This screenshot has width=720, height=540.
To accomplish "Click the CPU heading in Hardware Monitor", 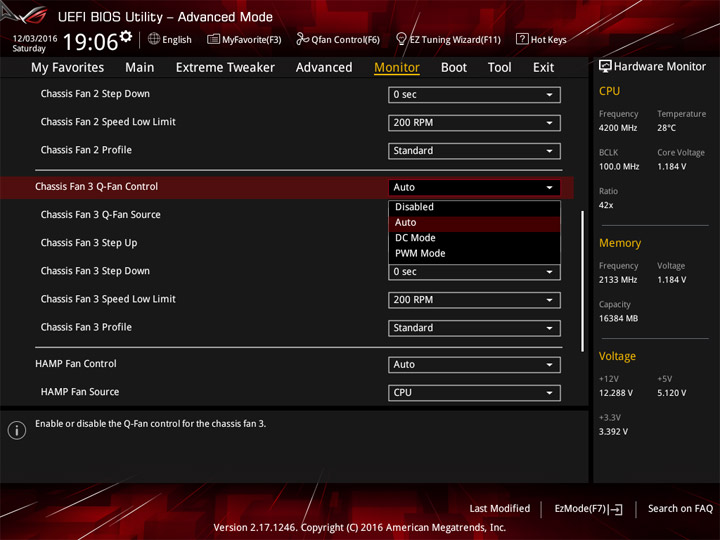I will coord(609,91).
